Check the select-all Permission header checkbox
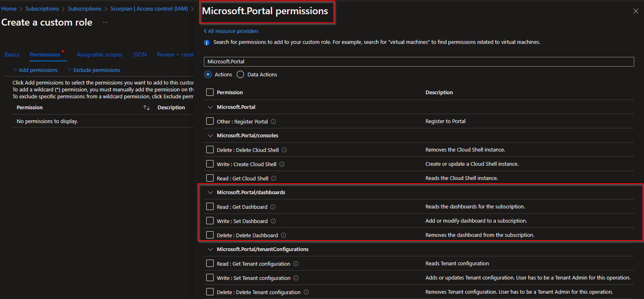The width and height of the screenshot is (644, 299). tap(210, 92)
